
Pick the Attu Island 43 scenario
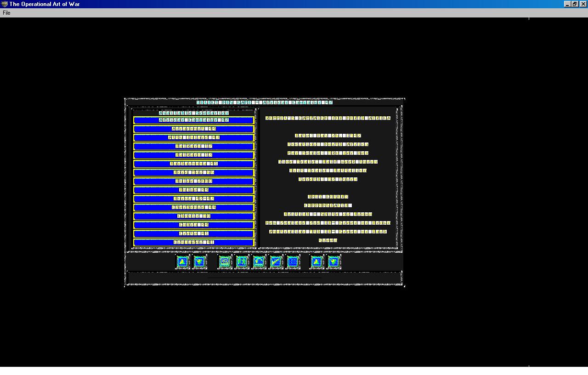[x=194, y=138]
